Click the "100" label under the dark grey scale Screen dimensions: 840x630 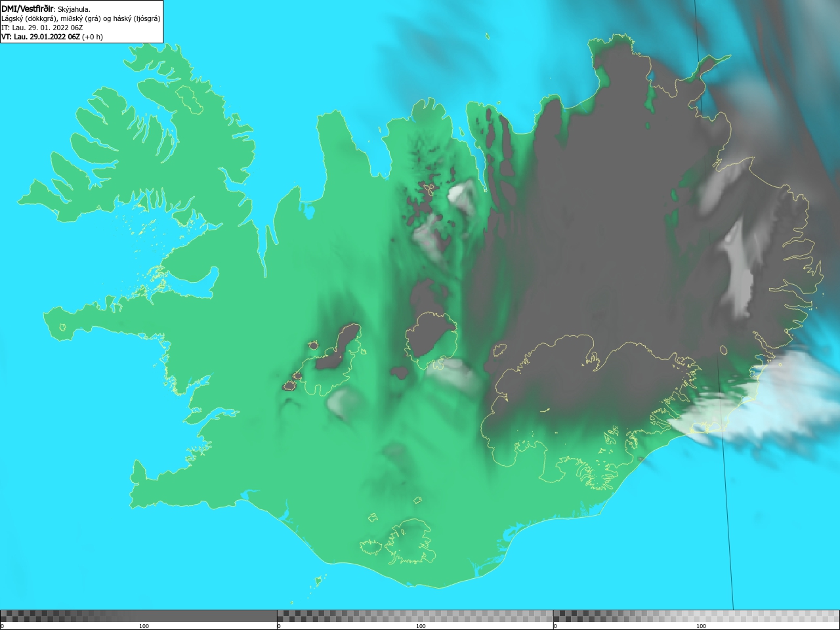click(x=144, y=626)
